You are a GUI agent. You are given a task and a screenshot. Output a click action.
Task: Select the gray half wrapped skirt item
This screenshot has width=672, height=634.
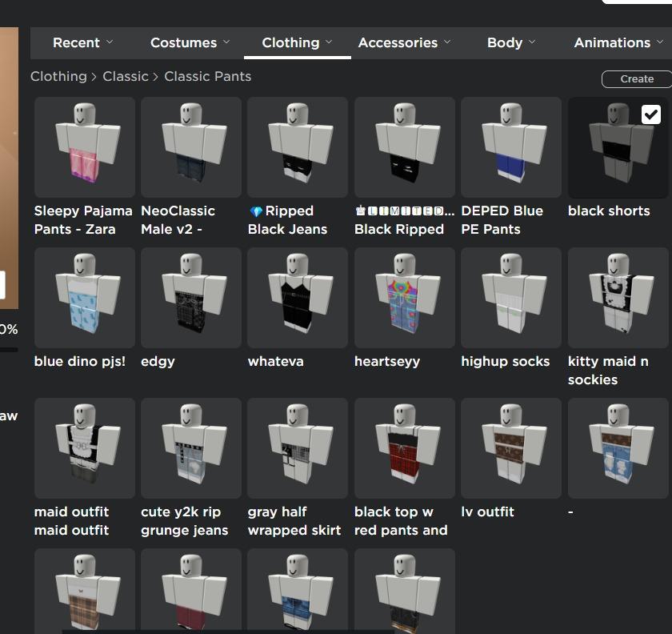[298, 448]
